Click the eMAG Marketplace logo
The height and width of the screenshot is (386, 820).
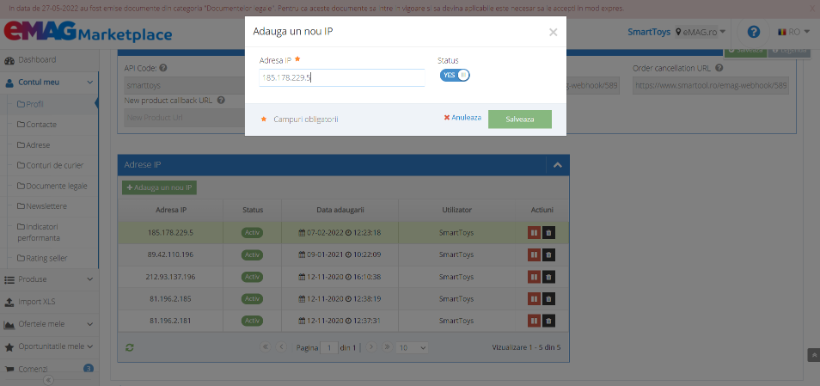click(88, 32)
